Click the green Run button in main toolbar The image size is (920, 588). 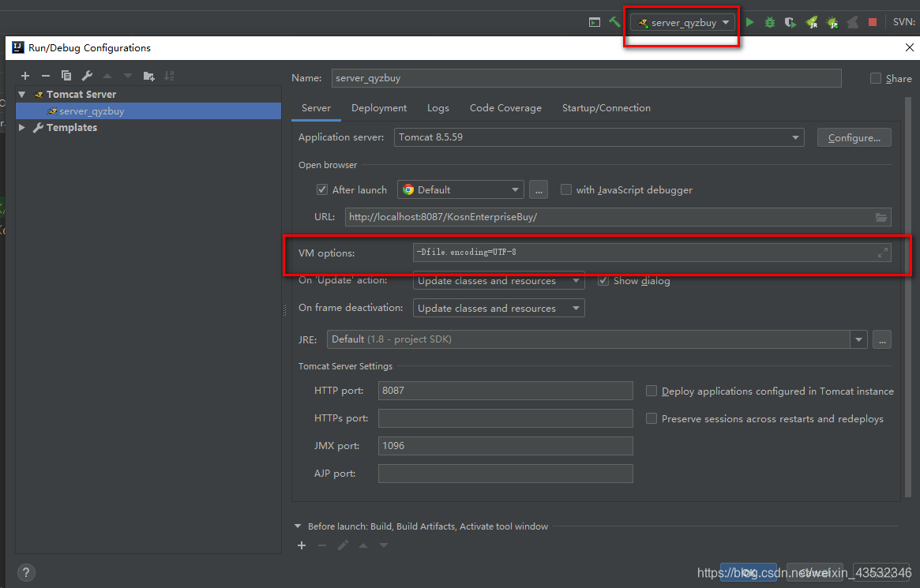[x=750, y=22]
